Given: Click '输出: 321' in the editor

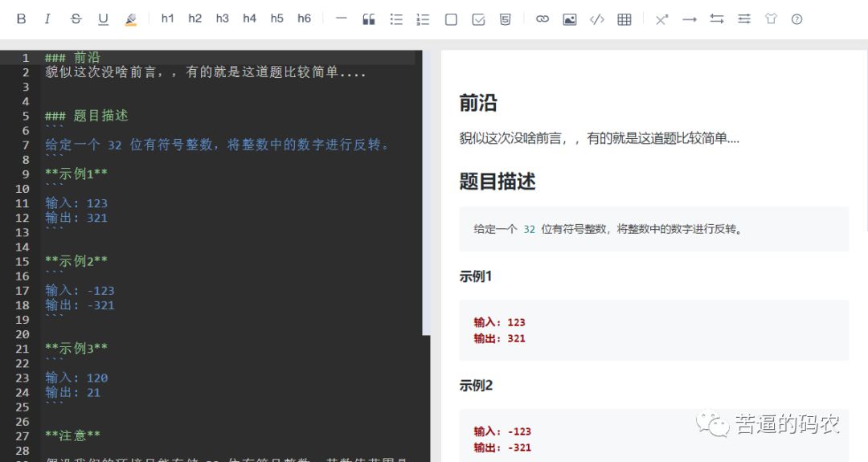Looking at the screenshot, I should point(76,218).
